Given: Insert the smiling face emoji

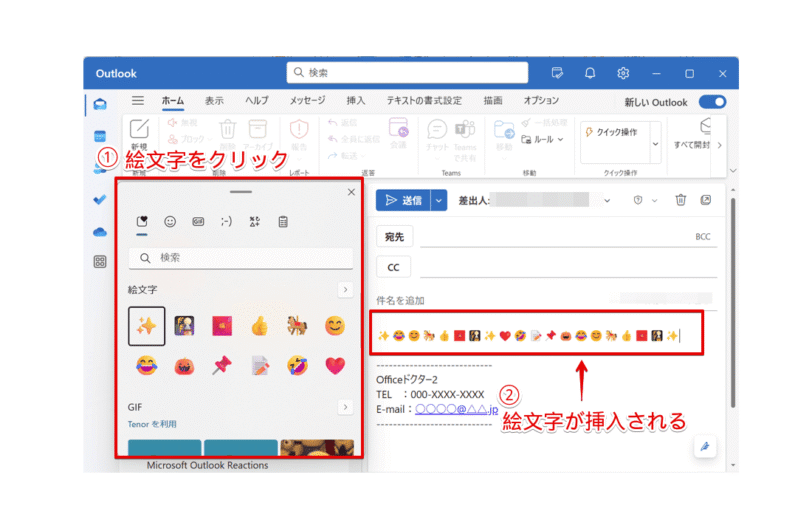Looking at the screenshot, I should [335, 326].
